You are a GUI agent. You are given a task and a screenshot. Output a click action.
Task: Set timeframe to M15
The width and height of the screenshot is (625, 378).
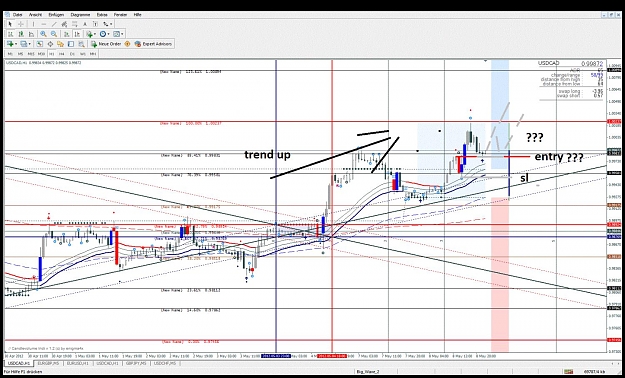tap(31, 54)
